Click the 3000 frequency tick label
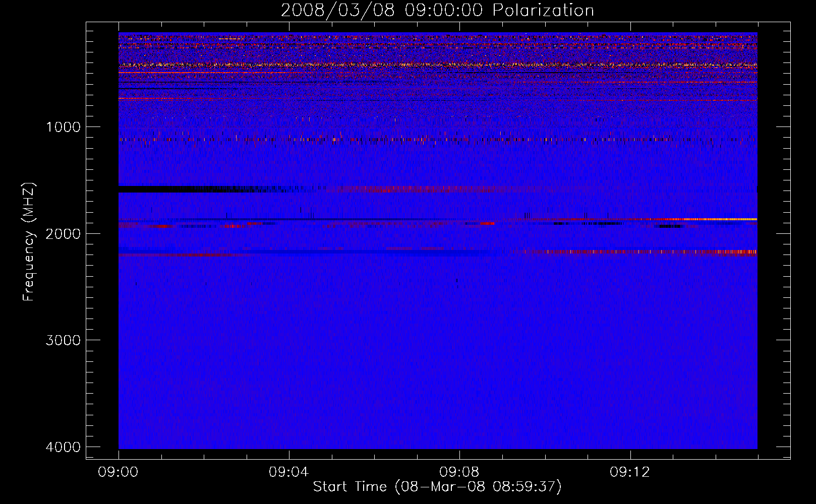Viewport: 816px width, 504px height. [64, 340]
